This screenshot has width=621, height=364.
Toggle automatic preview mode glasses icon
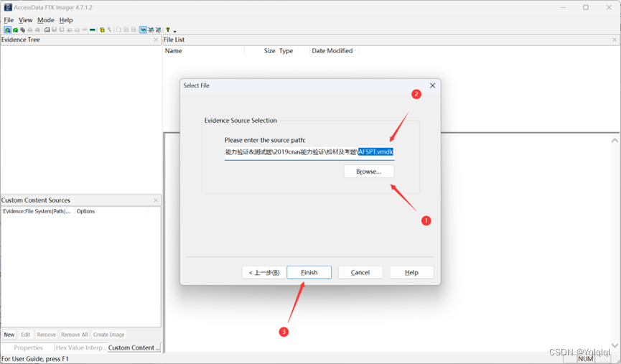[x=143, y=29]
